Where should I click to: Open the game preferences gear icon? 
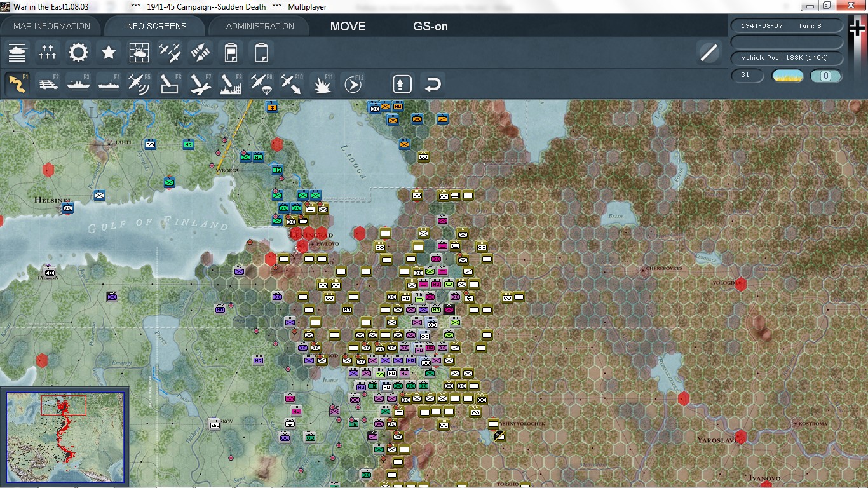(78, 52)
